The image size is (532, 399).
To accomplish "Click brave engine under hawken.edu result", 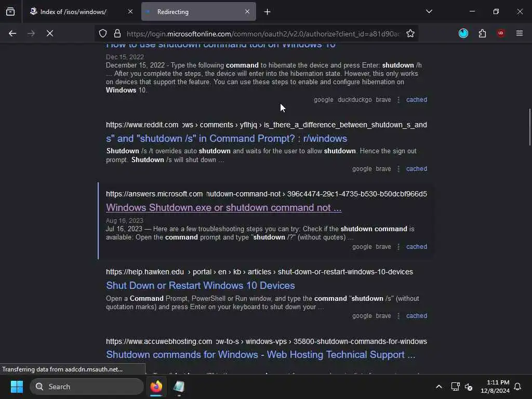I will pyautogui.click(x=383, y=316).
